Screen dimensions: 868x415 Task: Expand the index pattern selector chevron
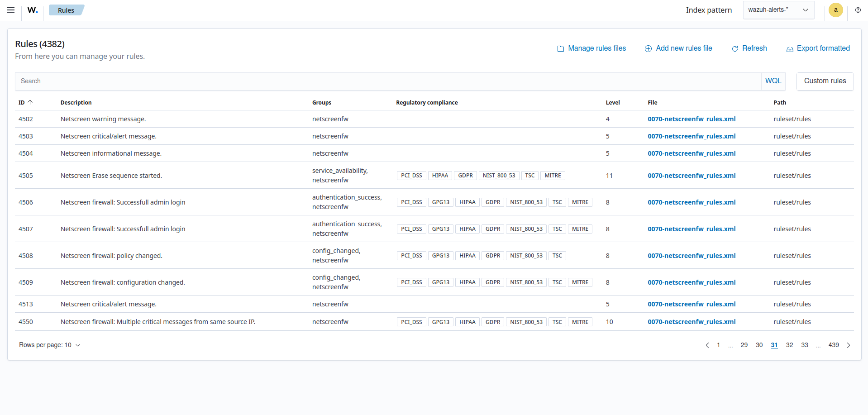click(805, 10)
